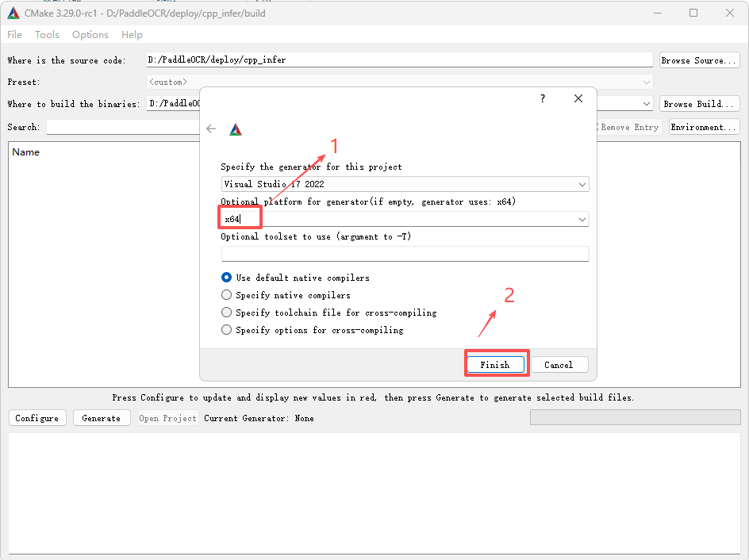Click the Generate button
Viewport: 749px width, 560px height.
pos(102,418)
